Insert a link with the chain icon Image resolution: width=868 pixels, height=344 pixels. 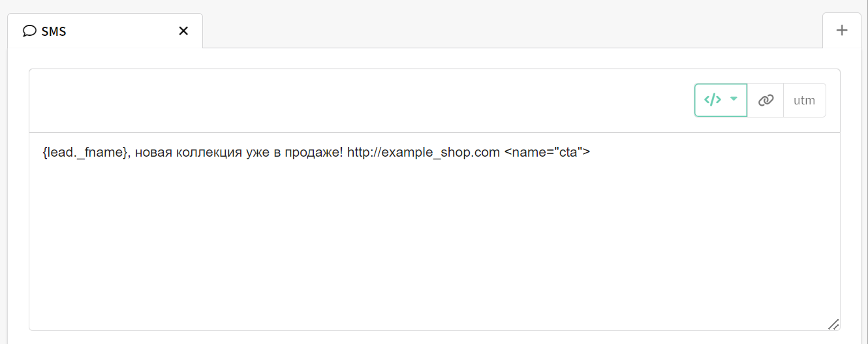(x=766, y=101)
